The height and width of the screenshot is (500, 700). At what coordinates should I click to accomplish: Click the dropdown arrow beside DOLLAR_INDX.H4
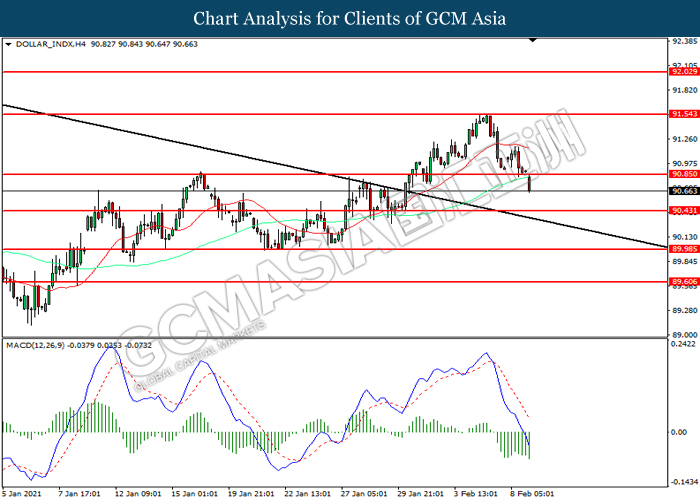click(8, 44)
